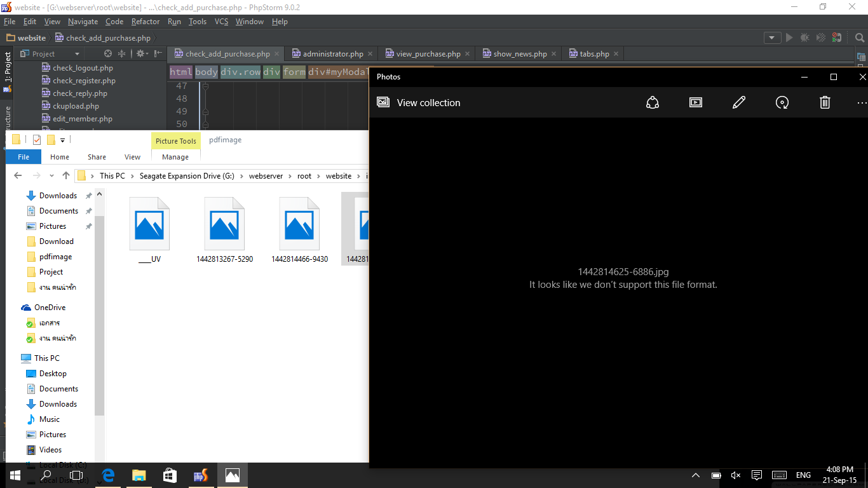This screenshot has width=868, height=488.
Task: Rotate the photo with the rotate icon
Action: [782, 102]
